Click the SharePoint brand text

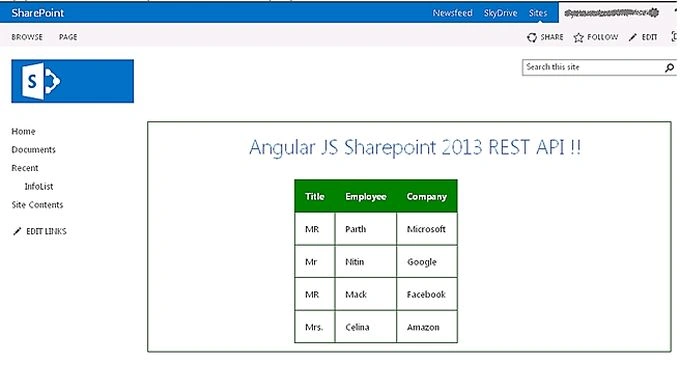click(x=38, y=13)
